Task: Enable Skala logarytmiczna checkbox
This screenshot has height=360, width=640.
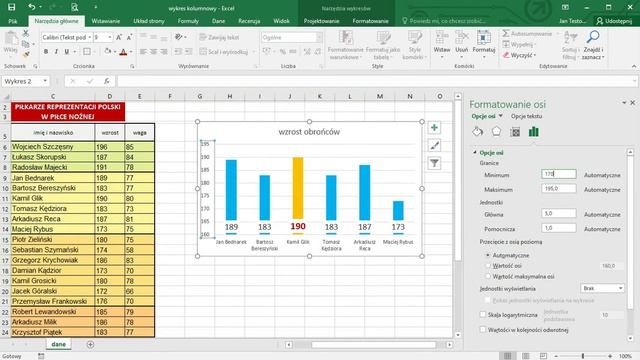Action: (483, 315)
